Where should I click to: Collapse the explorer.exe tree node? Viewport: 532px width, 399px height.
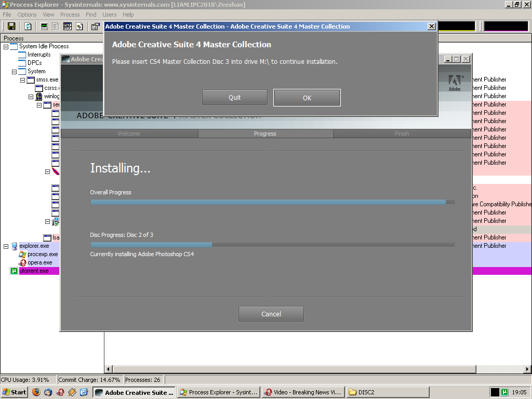(6, 246)
